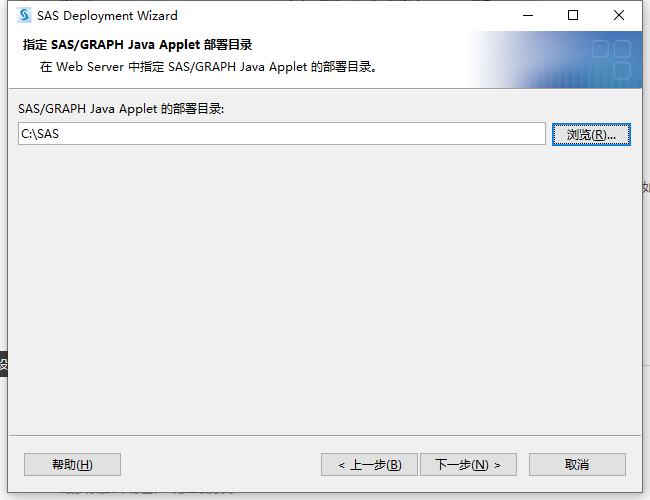The width and height of the screenshot is (650, 500).
Task: Click the SAS Deployment Wizard title bar icon
Action: pyautogui.click(x=24, y=15)
